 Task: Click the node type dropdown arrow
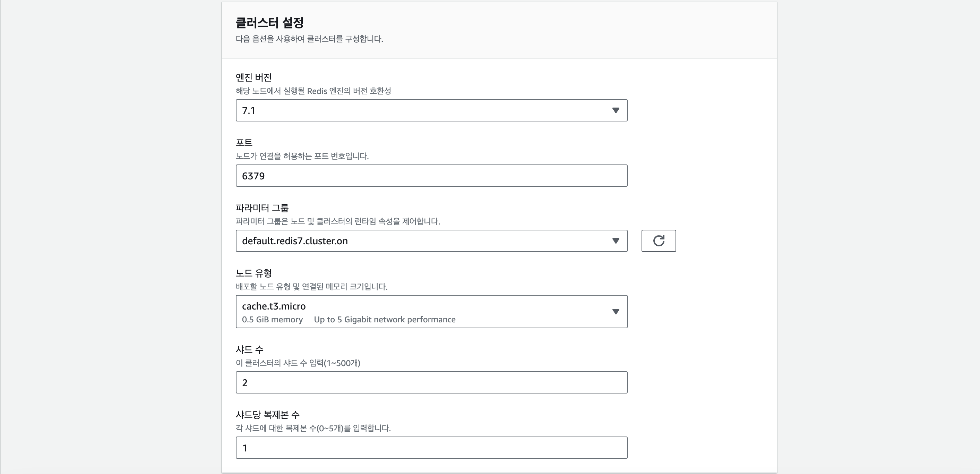click(x=615, y=312)
